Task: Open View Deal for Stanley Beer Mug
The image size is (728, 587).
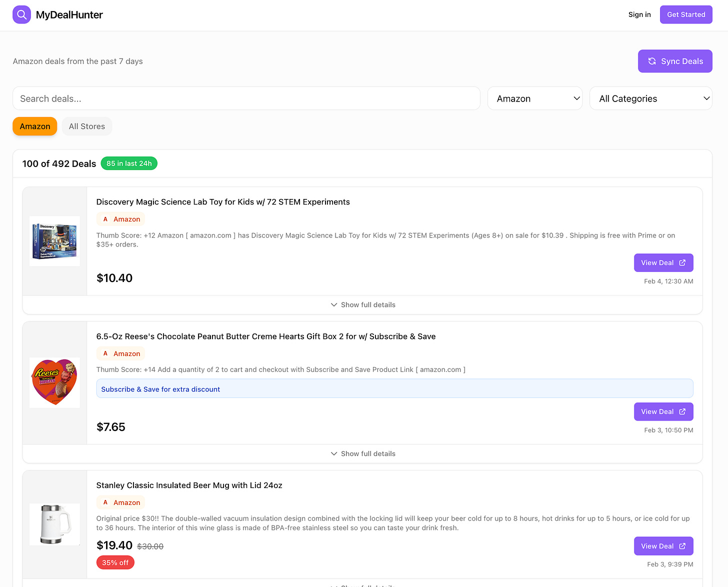Action: coord(663,546)
